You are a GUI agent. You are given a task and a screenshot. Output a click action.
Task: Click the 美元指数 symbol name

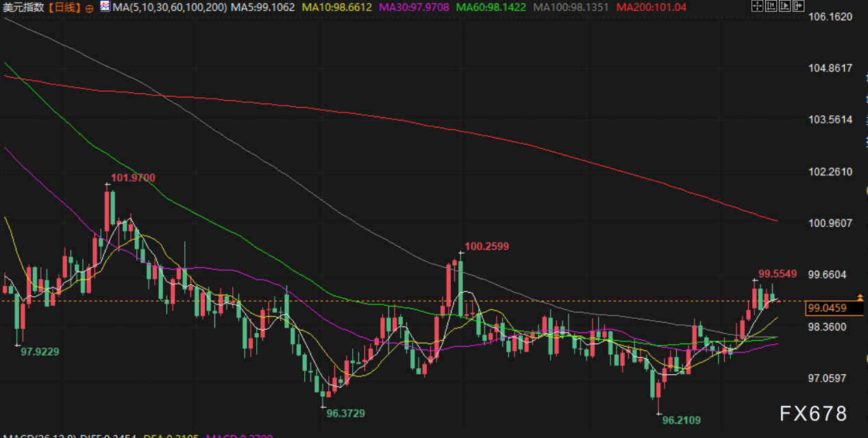point(24,8)
